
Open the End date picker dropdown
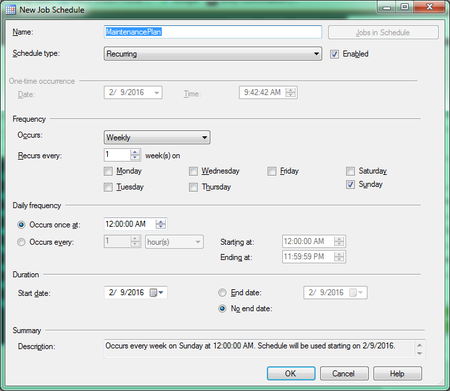pyautogui.click(x=357, y=293)
